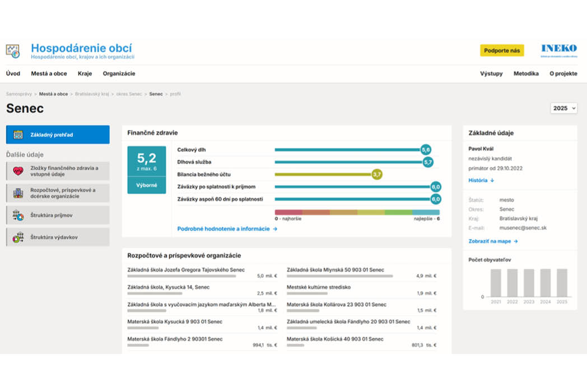
Task: Open the 2025 year dropdown
Action: (x=563, y=108)
